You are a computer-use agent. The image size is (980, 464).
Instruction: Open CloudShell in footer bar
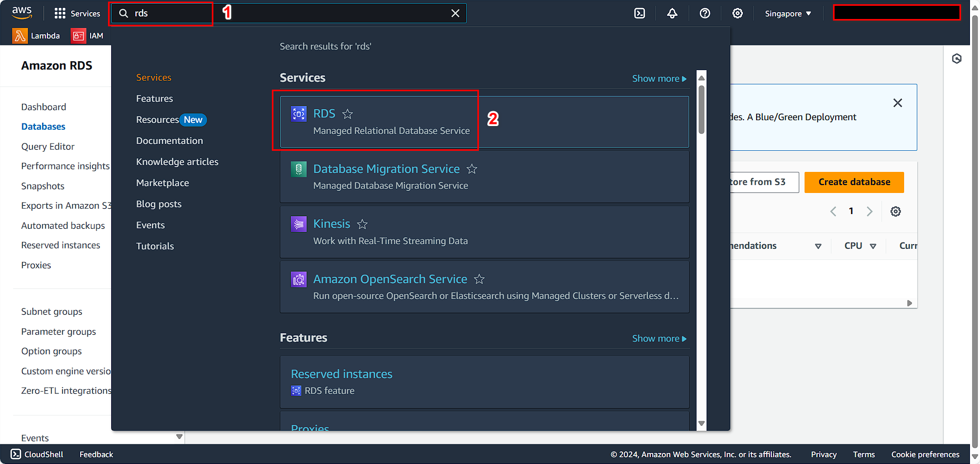pos(37,454)
